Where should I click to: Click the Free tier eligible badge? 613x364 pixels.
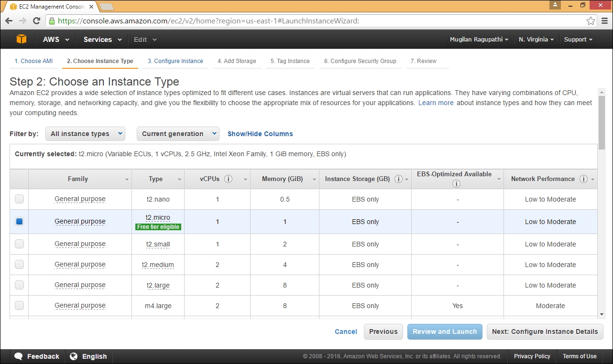(x=158, y=227)
